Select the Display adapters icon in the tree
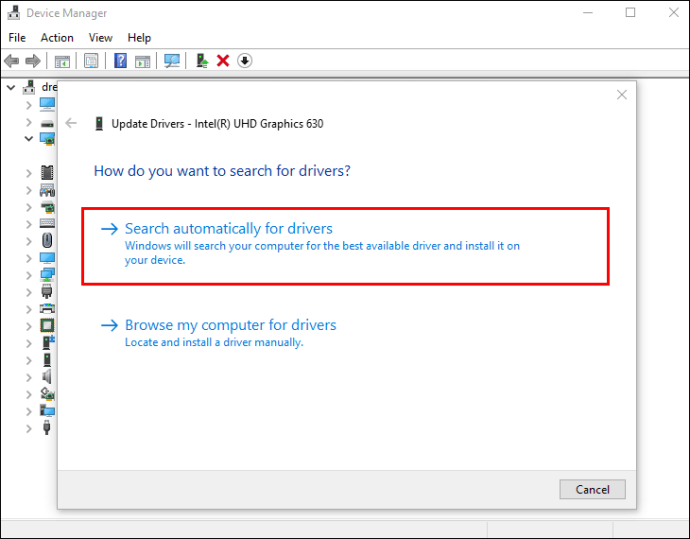The height and width of the screenshot is (539, 690). click(x=47, y=139)
